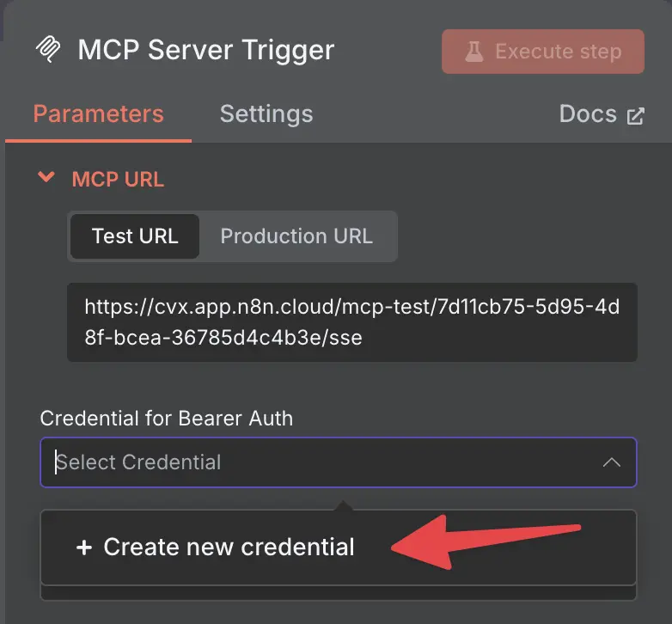672x624 pixels.
Task: Click the empty area below the Create option
Action: pyautogui.click(x=339, y=593)
